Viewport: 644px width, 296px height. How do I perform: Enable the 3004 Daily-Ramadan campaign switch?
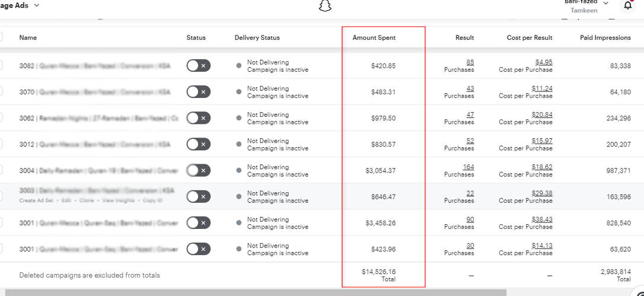coord(198,170)
